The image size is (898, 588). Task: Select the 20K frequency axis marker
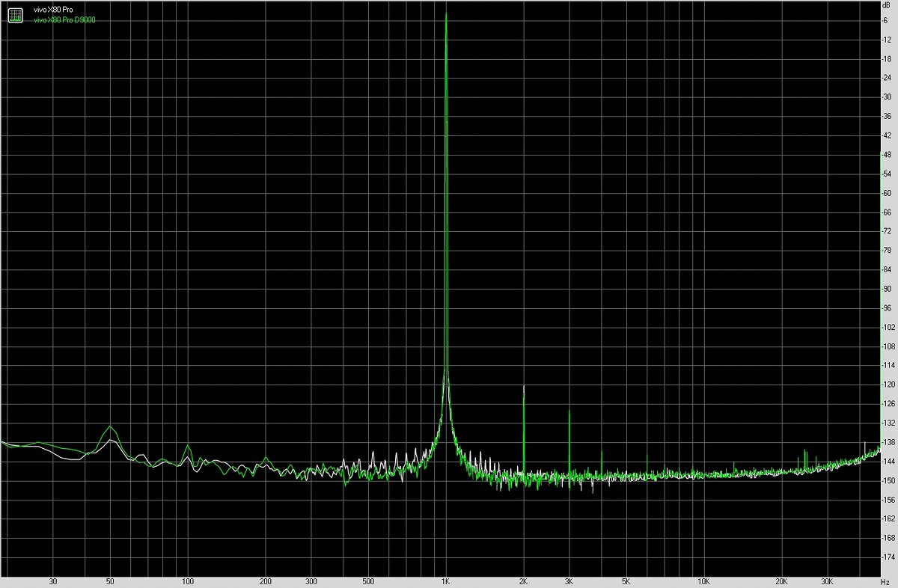pyautogui.click(x=781, y=580)
